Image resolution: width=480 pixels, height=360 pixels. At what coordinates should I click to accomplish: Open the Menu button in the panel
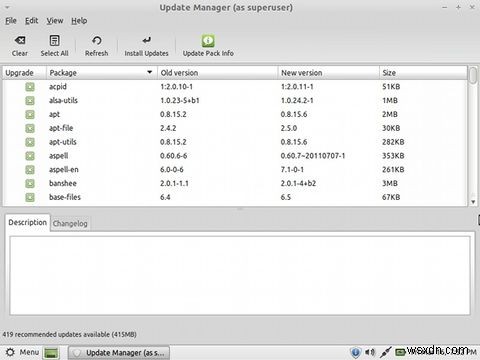coord(22,352)
